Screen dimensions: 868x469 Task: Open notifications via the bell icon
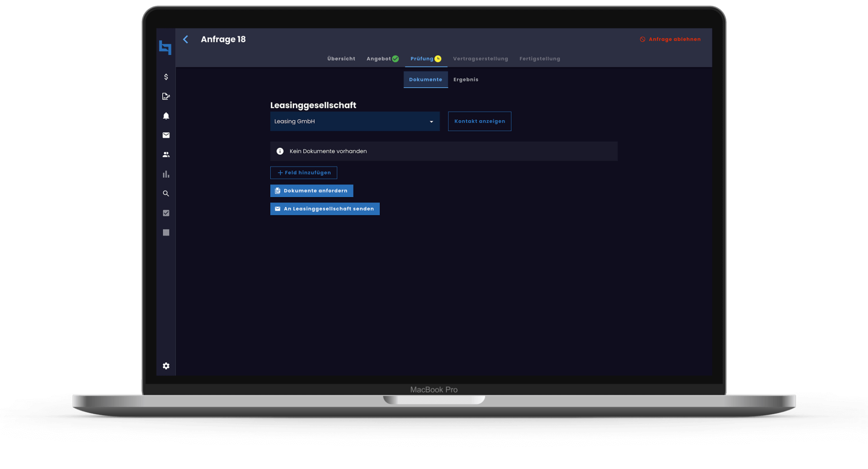pos(166,116)
